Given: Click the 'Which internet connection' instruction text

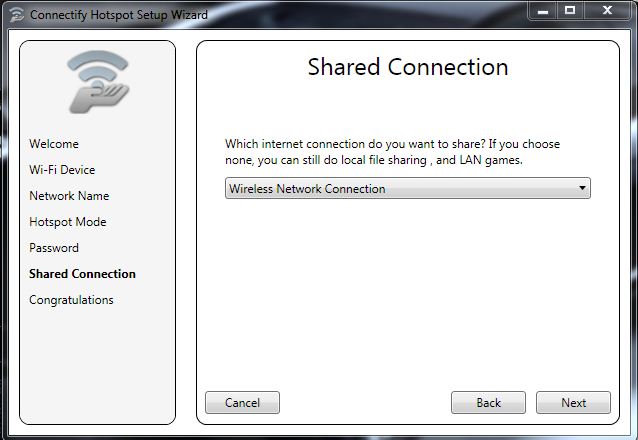Looking at the screenshot, I should [x=393, y=152].
